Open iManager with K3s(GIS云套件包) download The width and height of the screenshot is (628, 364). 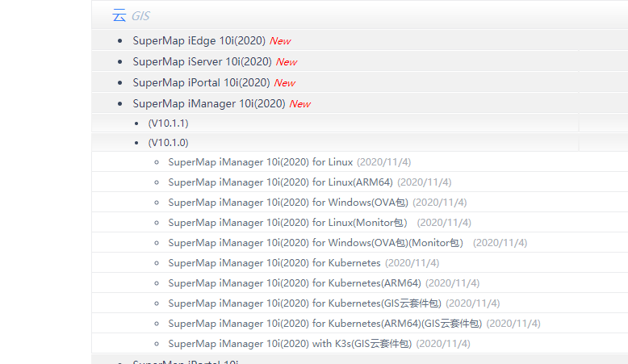[290, 344]
